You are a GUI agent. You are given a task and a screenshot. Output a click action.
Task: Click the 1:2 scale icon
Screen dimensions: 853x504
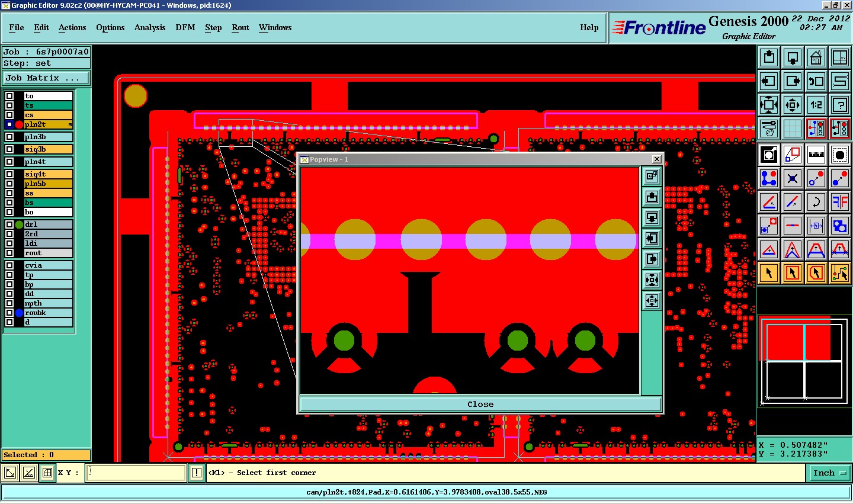click(x=816, y=105)
